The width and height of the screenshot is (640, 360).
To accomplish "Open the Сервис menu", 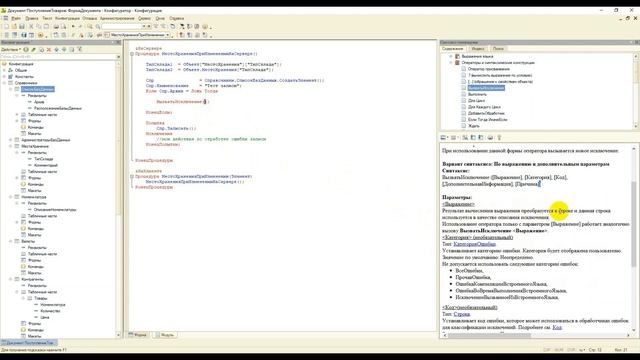I will tap(144, 18).
